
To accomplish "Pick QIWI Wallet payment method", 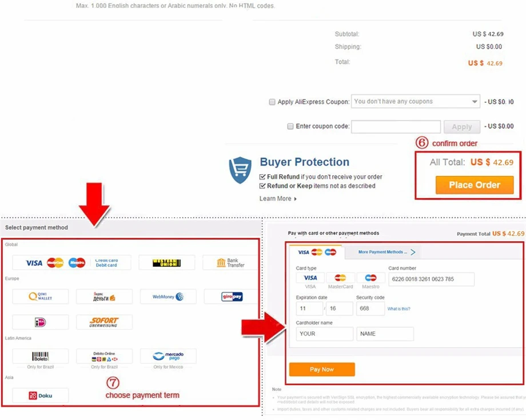I will tap(40, 297).
